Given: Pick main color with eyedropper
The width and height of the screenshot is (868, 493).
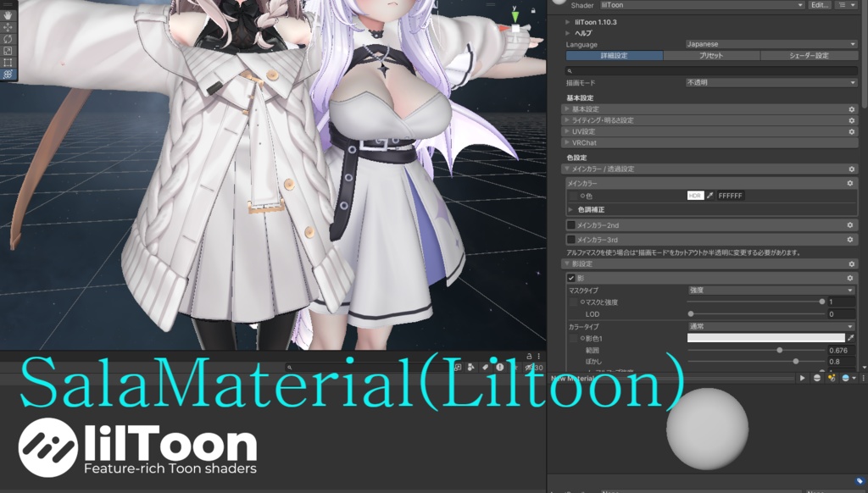Looking at the screenshot, I should click(x=709, y=196).
